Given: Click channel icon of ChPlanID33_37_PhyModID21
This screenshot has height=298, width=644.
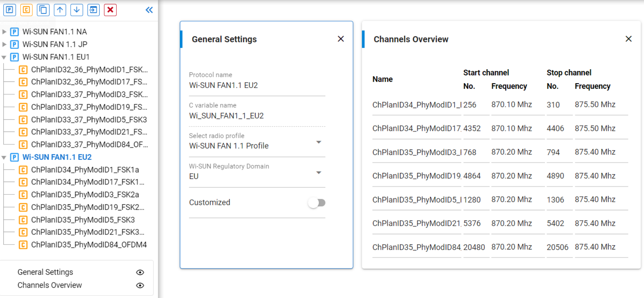Looking at the screenshot, I should (x=23, y=132).
